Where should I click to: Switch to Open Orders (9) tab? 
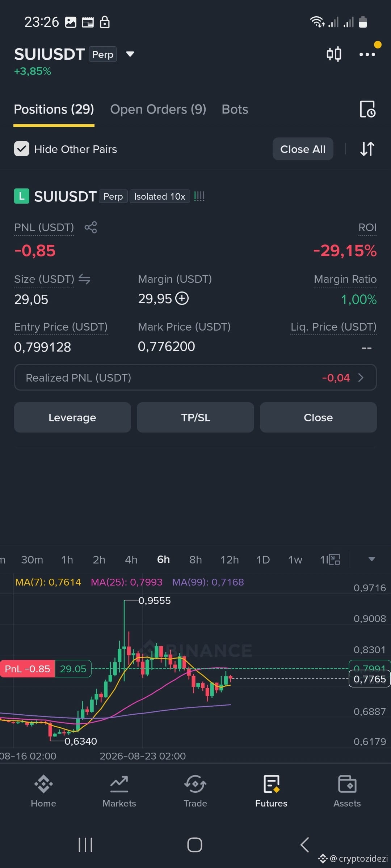point(158,109)
